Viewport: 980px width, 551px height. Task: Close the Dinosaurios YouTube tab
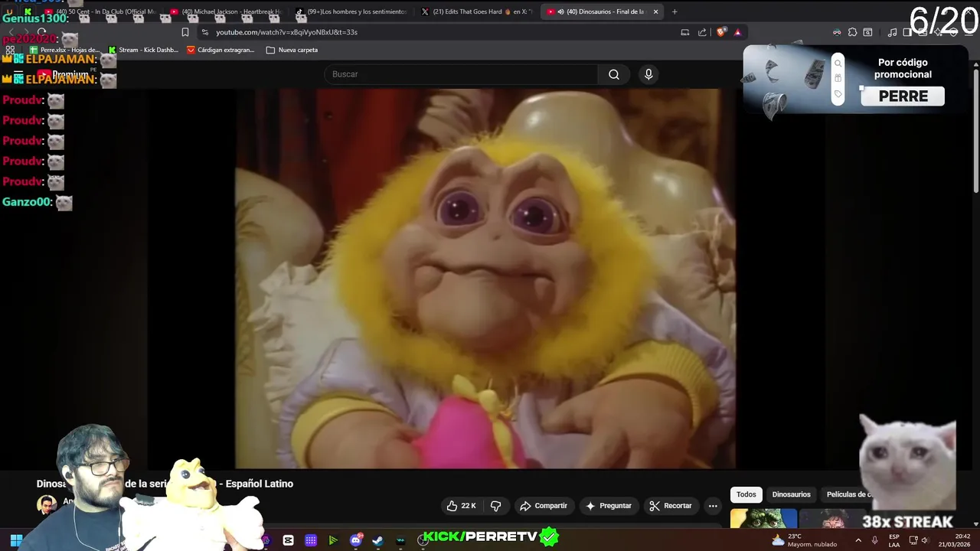(655, 11)
